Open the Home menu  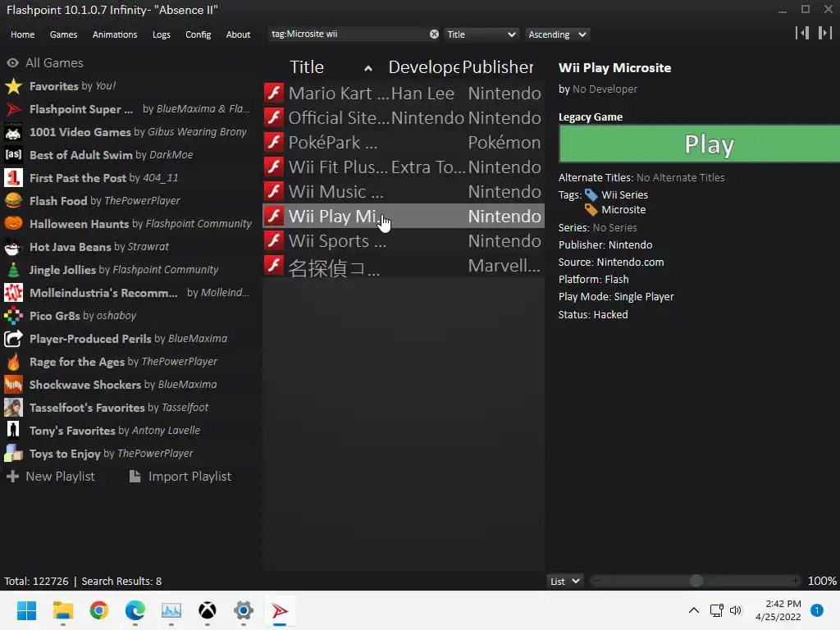tap(22, 34)
